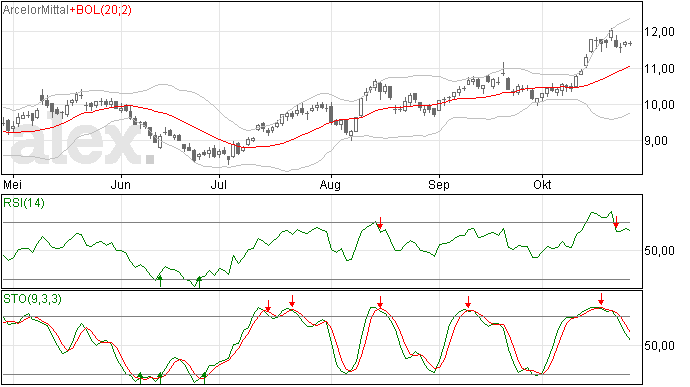The height and width of the screenshot is (387, 690).
Task: Click the STO(9,3,3) panel label
Action: click(33, 299)
